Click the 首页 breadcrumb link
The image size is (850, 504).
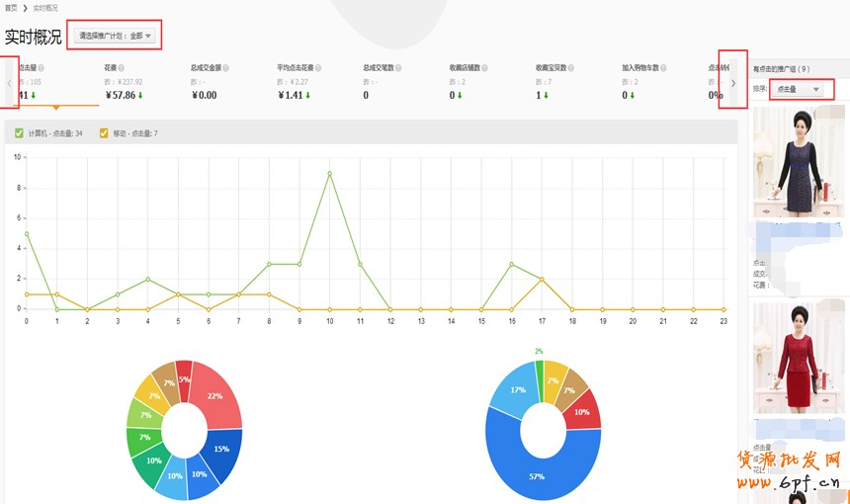click(10, 7)
